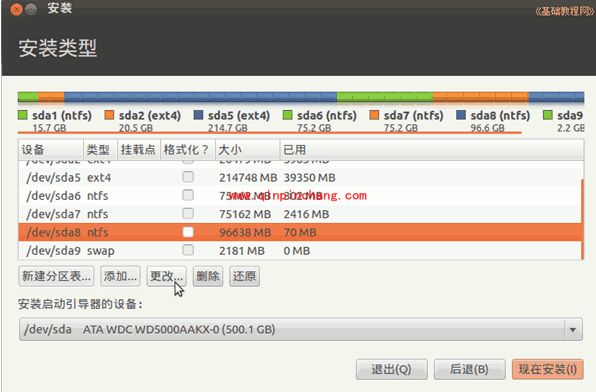Click the 后退(B) button
Screen dimensions: 596x392
(469, 369)
